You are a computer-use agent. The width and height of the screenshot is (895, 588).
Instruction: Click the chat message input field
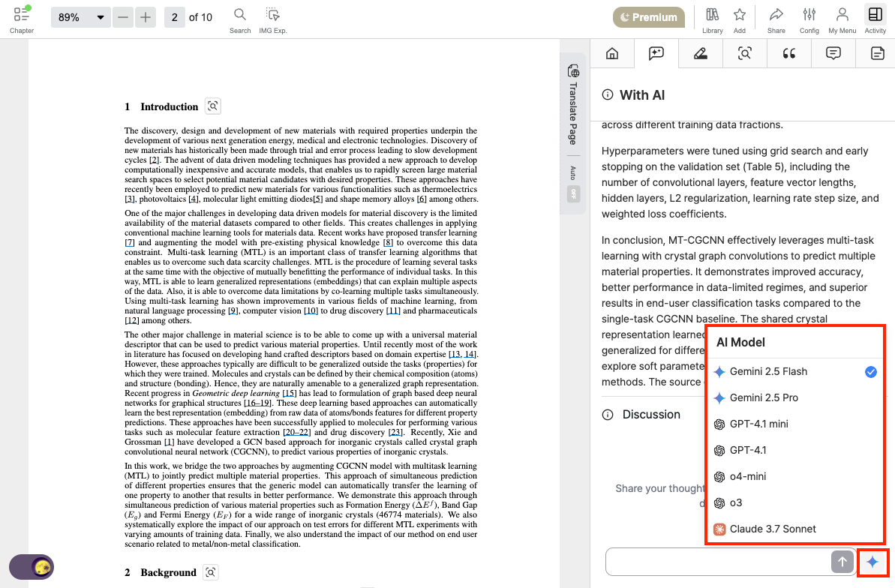pyautogui.click(x=718, y=562)
